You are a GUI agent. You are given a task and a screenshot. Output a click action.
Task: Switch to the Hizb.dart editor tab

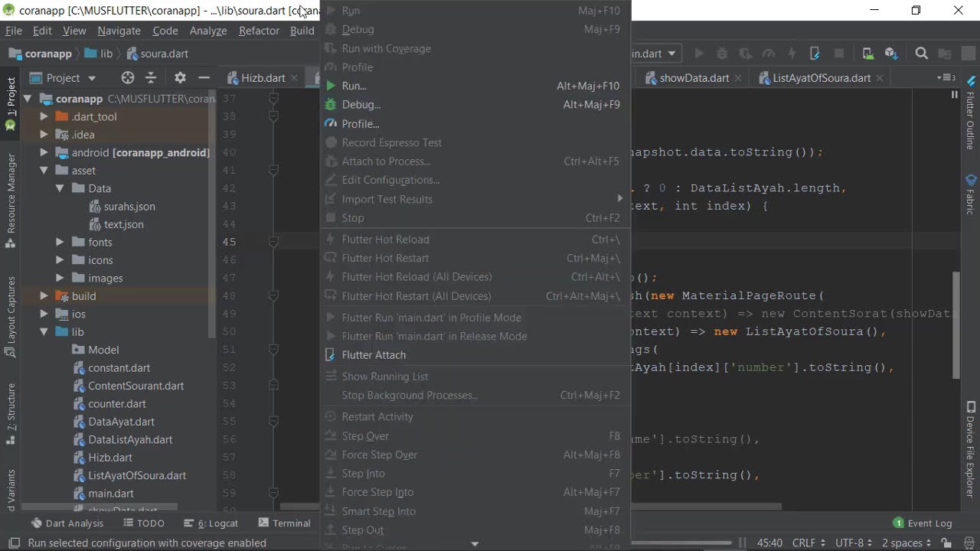pyautogui.click(x=263, y=78)
